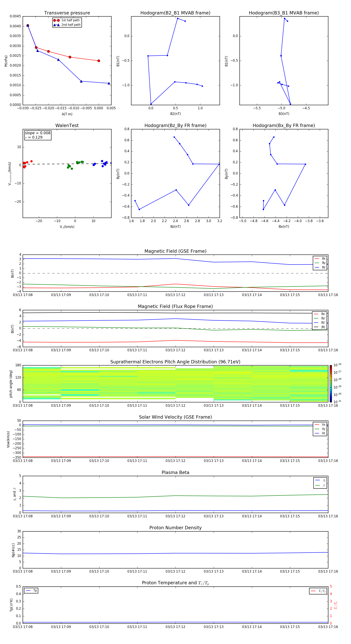This screenshot has width=351, height=644.
Task: Click the 'Transverse pressure' plot title
Action: (67, 13)
